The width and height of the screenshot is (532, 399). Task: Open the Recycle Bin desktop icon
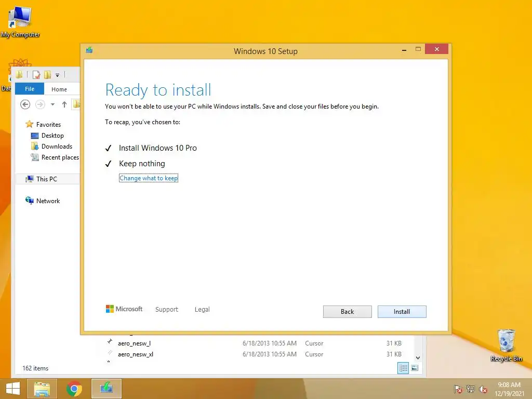(x=506, y=345)
